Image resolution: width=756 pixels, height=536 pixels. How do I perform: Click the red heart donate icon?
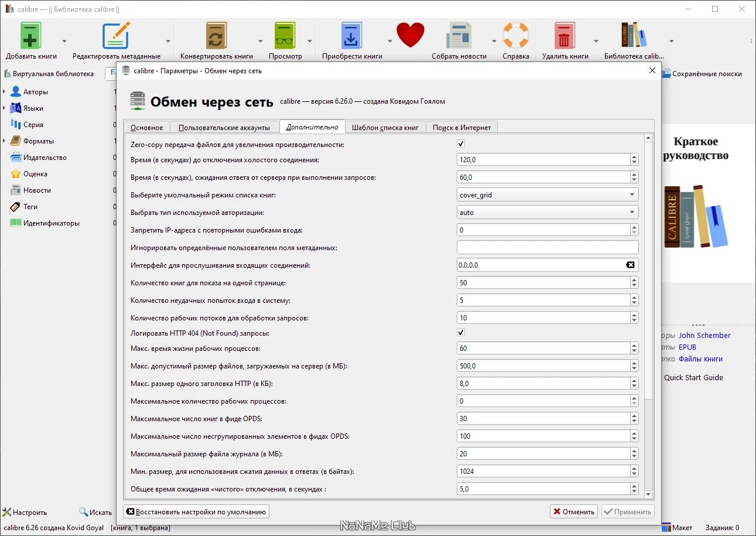tap(410, 35)
